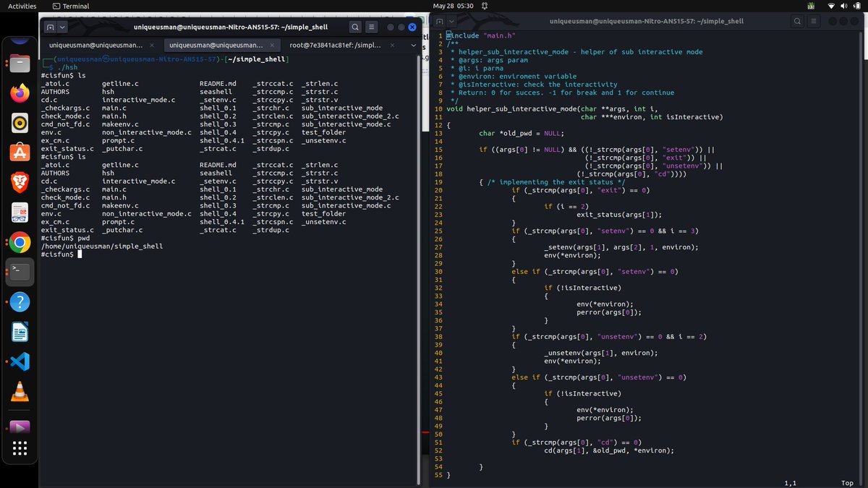The height and width of the screenshot is (488, 868).
Task: Click 'char *old_pwd = NULL;' line in vim
Action: pos(522,133)
